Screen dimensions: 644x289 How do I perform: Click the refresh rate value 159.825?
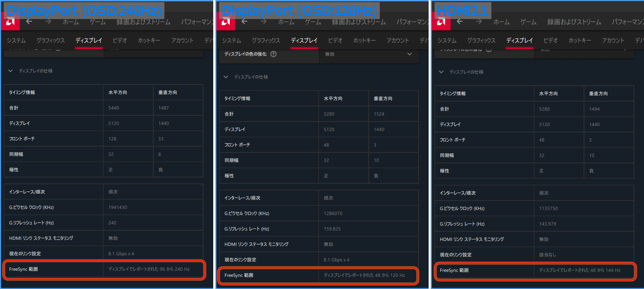pyautogui.click(x=332, y=229)
